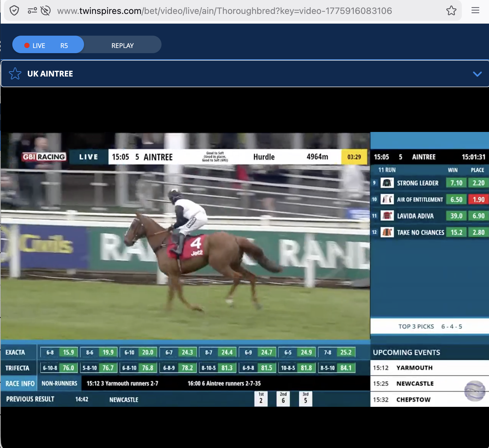Click the 15:32 Chepstow upcoming event

click(430, 399)
